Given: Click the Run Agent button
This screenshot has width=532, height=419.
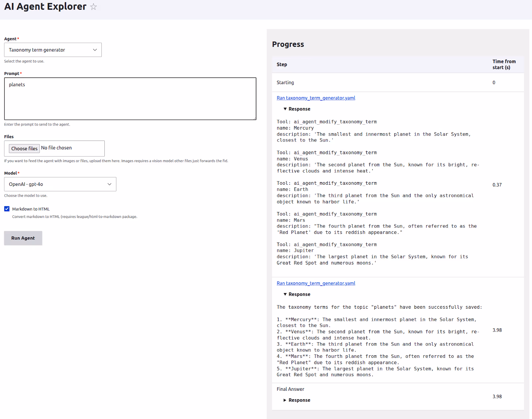Looking at the screenshot, I should coord(23,238).
